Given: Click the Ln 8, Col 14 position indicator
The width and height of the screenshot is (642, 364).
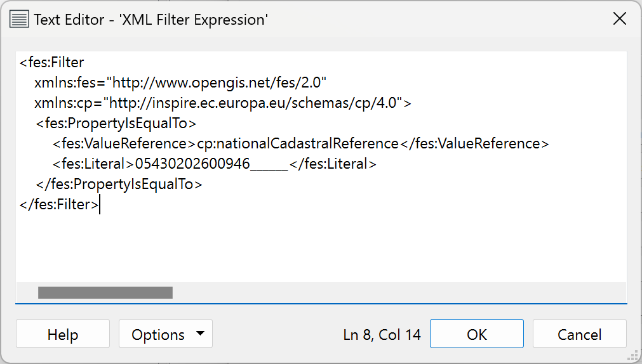Looking at the screenshot, I should point(382,335).
